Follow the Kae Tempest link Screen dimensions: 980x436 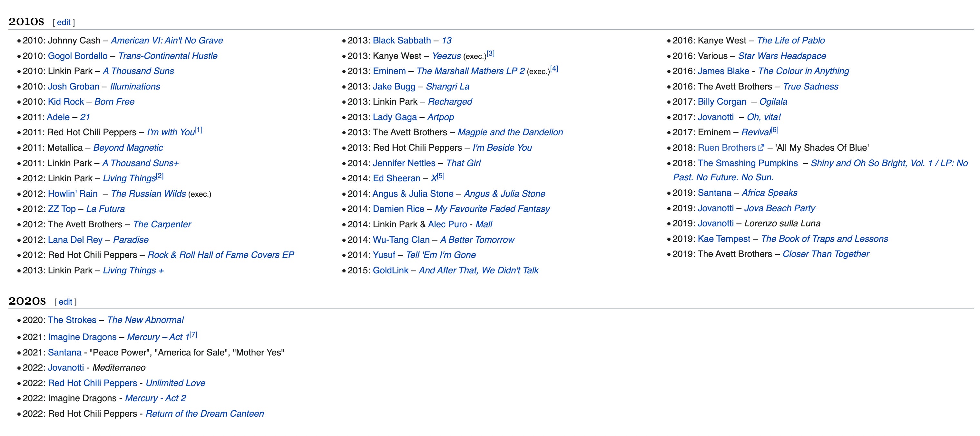coord(724,239)
